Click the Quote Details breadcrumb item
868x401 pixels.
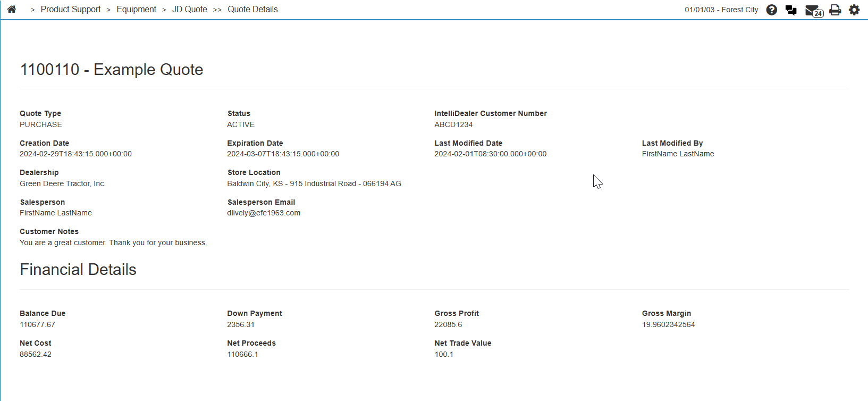[x=252, y=10]
